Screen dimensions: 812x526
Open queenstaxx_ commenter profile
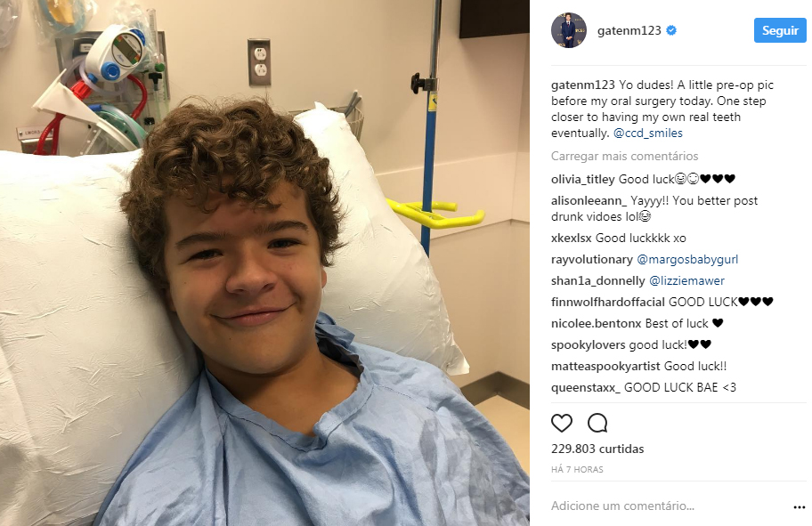[585, 387]
